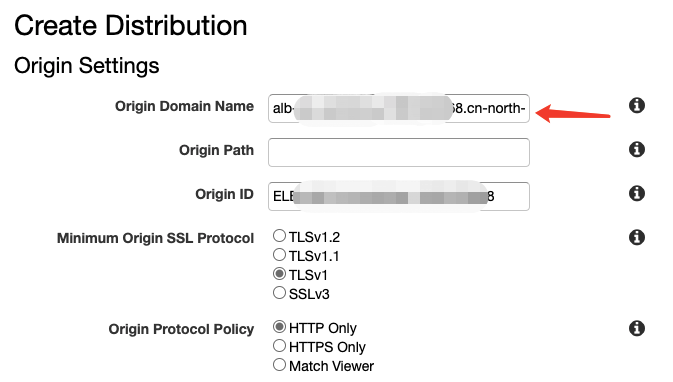Choose SSLv3 as minimum SSL protocol
673x382 pixels.
pos(279,293)
